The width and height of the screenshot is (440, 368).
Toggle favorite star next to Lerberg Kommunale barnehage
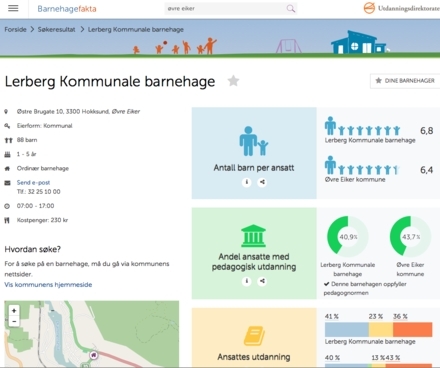(233, 81)
